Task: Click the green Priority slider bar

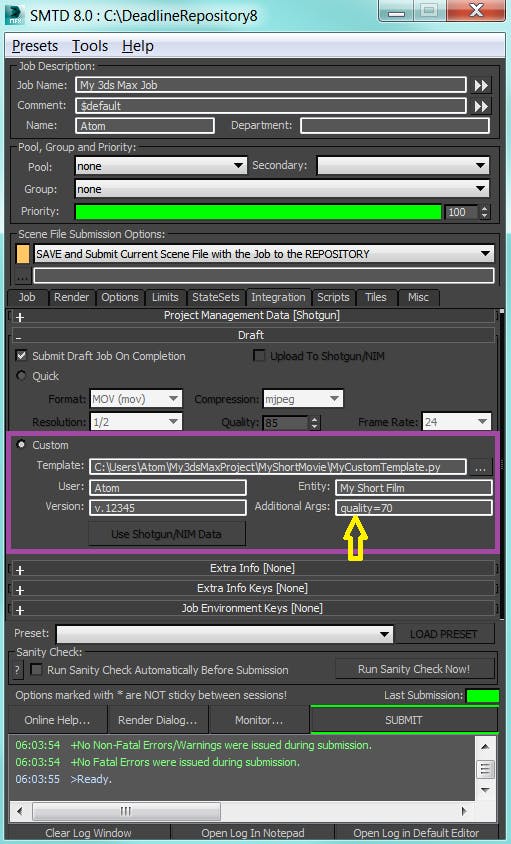Action: click(258, 212)
